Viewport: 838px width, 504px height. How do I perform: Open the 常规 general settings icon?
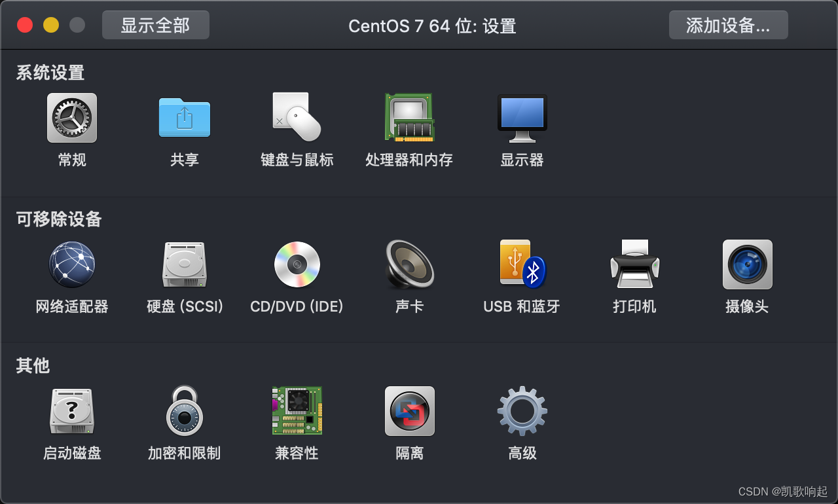click(x=72, y=118)
